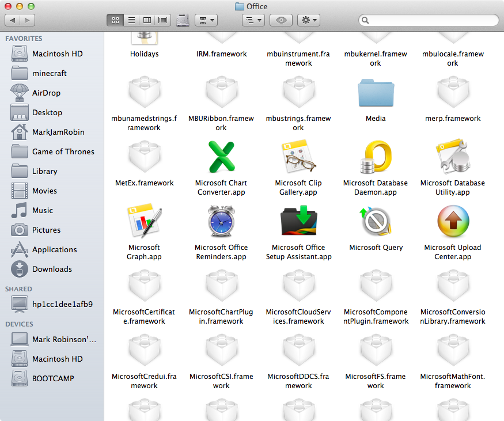Image resolution: width=504 pixels, height=421 pixels.
Task: Select the mbunamedstrings.framework icon
Action: point(145,92)
